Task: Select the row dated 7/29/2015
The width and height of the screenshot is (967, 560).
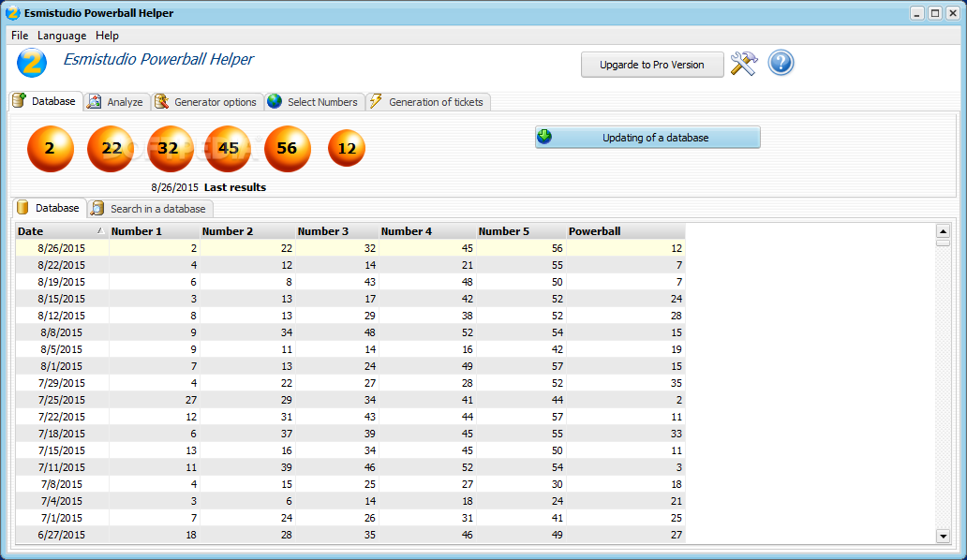Action: [350, 383]
